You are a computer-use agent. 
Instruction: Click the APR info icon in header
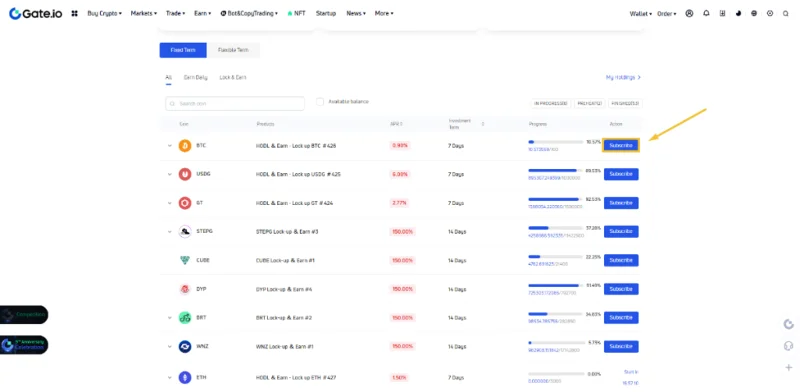(401, 124)
